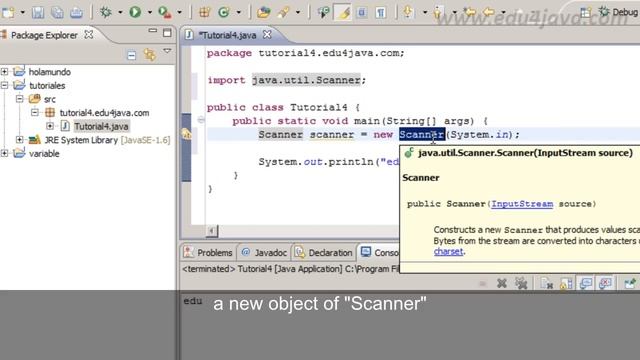The height and width of the screenshot is (360, 640).
Task: Select the variable project
Action: tap(44, 154)
